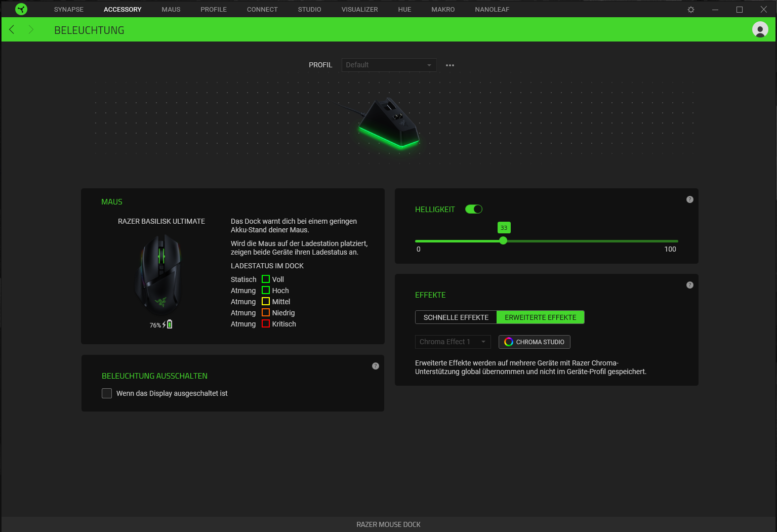Switch to the Synapse tab
Screen dimensions: 777x532
coord(69,9)
